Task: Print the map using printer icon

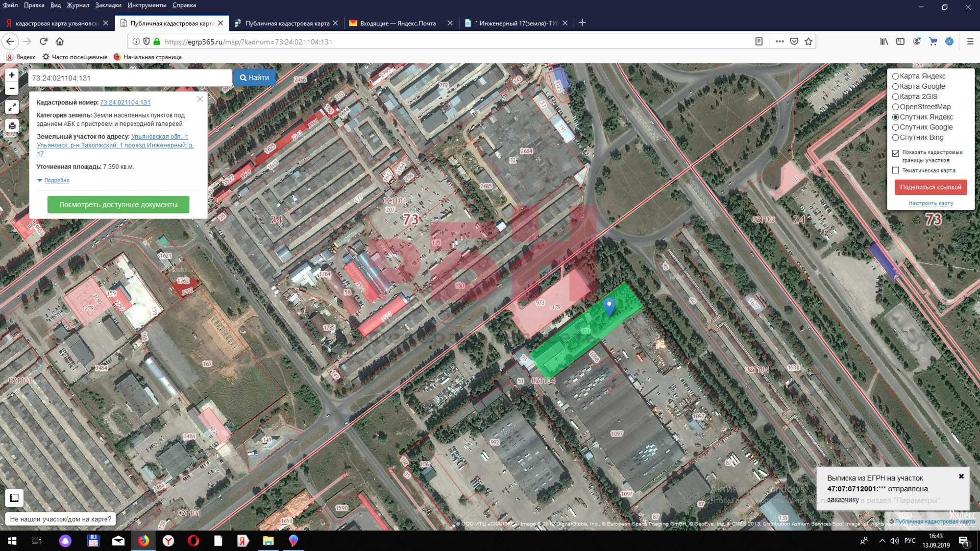Action: click(x=12, y=126)
